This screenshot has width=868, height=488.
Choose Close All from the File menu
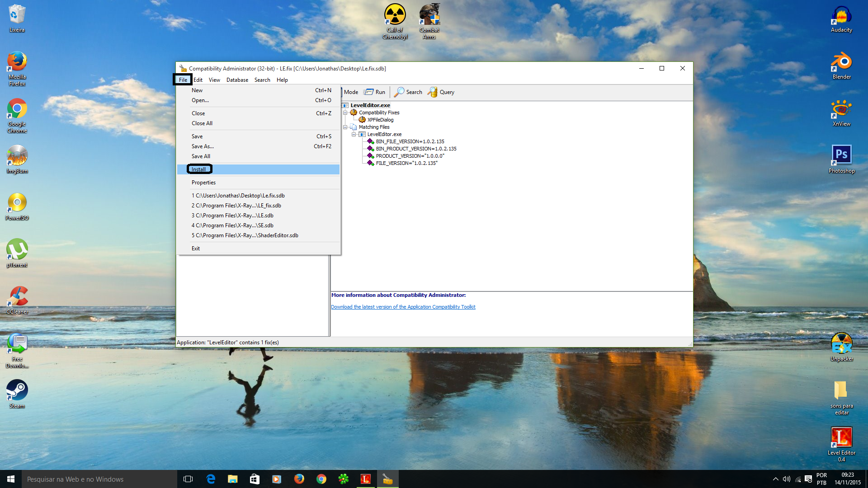point(258,123)
